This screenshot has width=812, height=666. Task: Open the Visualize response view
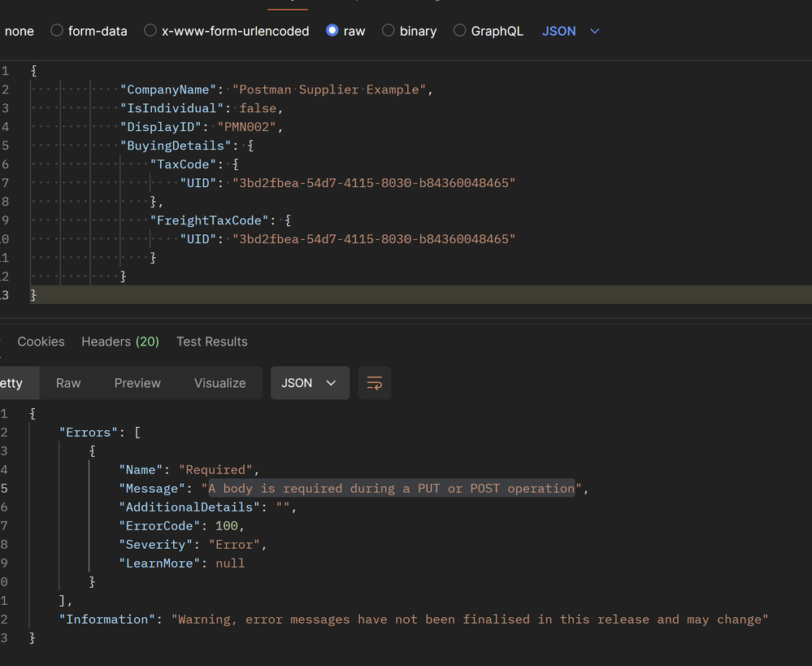point(219,383)
